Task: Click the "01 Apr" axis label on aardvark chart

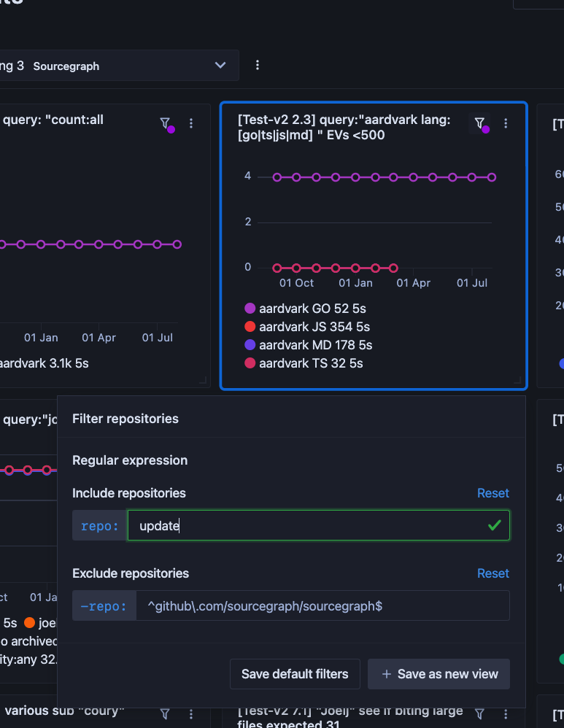Action: [x=414, y=283]
